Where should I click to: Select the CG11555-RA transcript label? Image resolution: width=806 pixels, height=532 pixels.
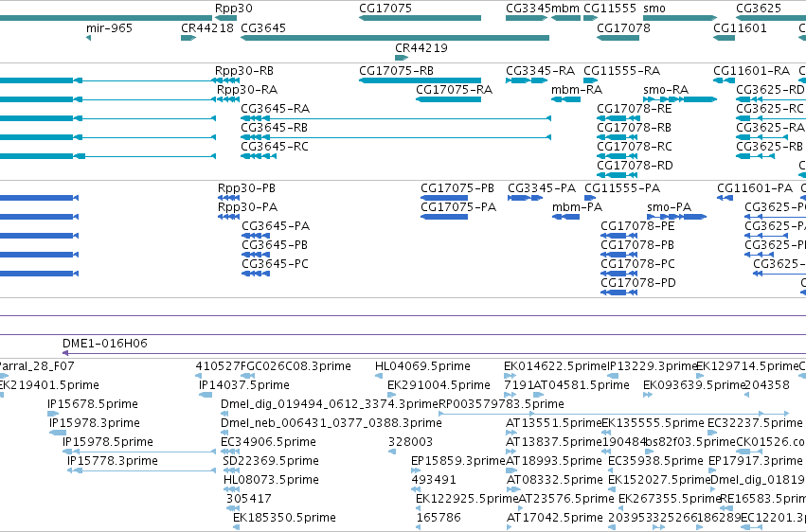pyautogui.click(x=622, y=70)
